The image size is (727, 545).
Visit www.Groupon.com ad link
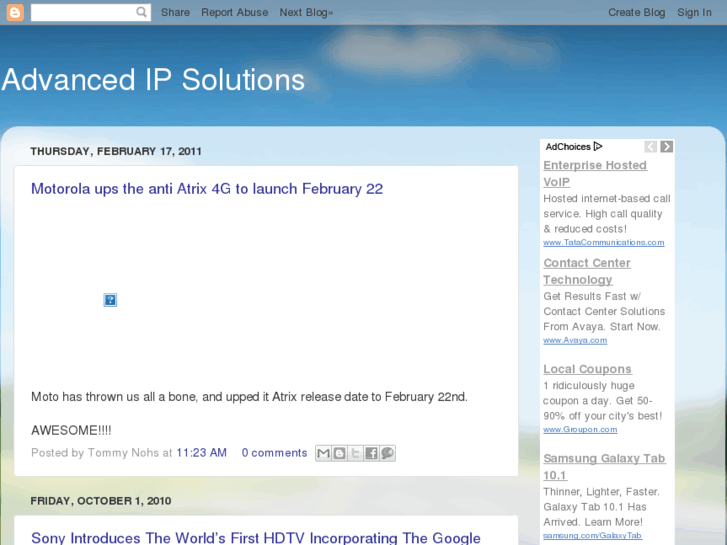coord(580,430)
